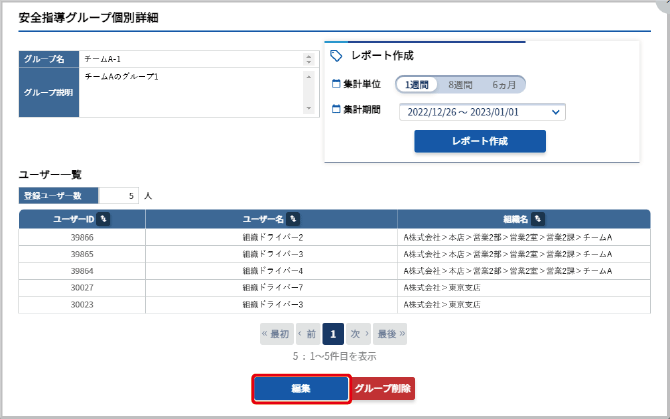Click sort icon next to ユーザーID header

[x=104, y=218]
